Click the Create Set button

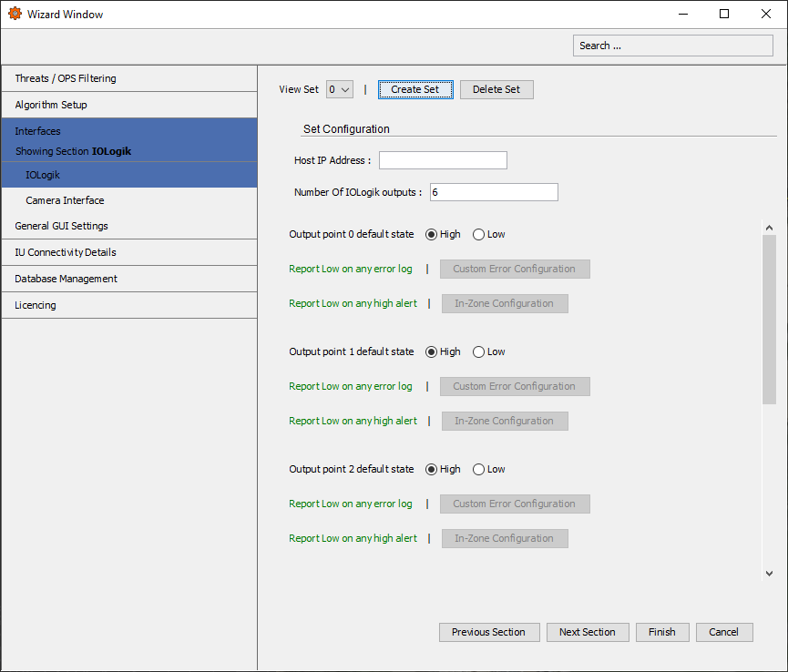coord(415,89)
